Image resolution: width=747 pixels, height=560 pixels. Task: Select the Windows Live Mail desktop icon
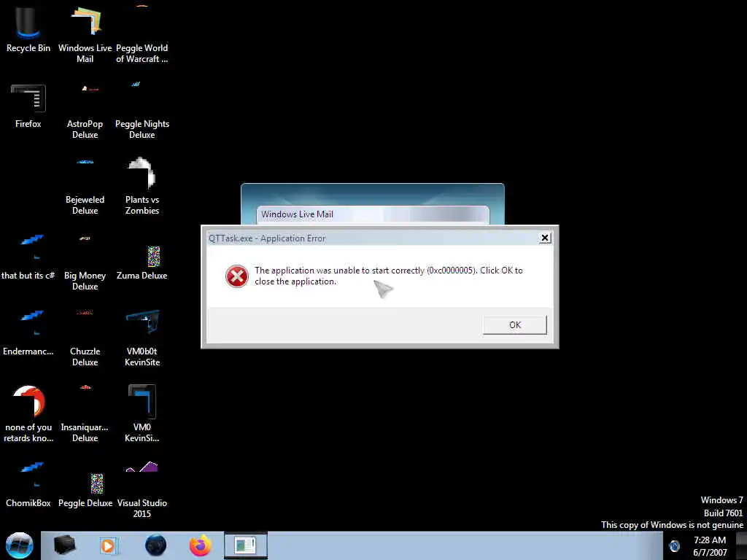tap(85, 34)
